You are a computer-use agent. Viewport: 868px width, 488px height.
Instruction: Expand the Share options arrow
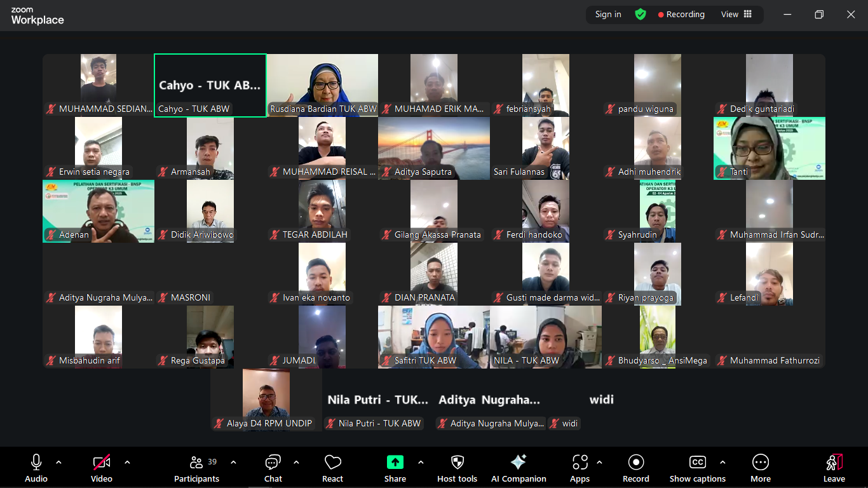click(421, 462)
